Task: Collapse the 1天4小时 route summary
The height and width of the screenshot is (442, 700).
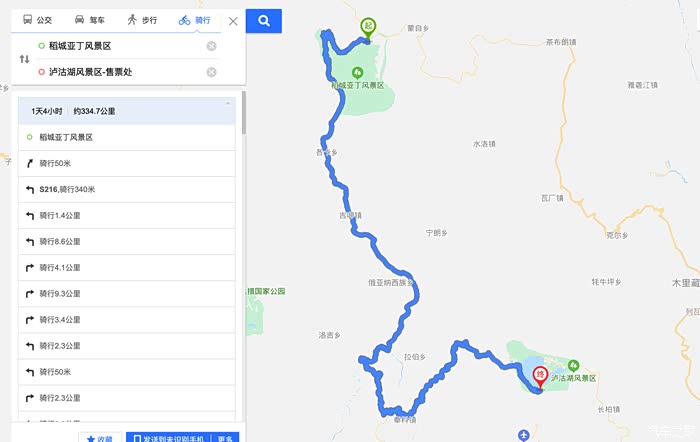Action: [228, 104]
